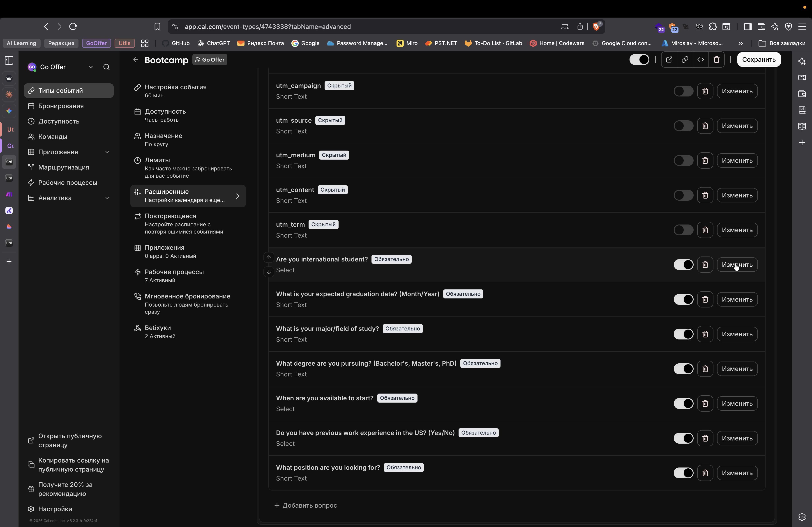
Task: Click the embed code icon in header
Action: coord(700,60)
